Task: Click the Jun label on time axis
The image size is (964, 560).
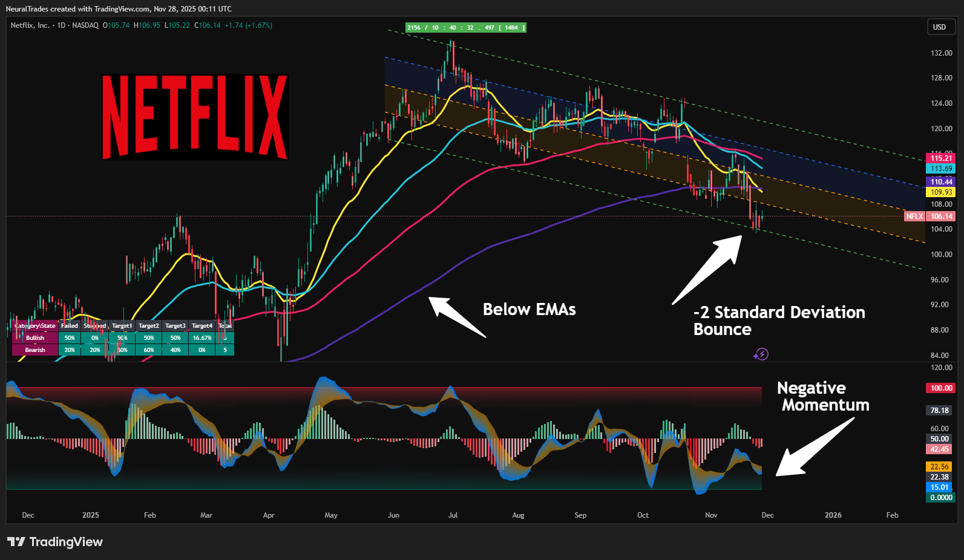Action: (x=393, y=515)
